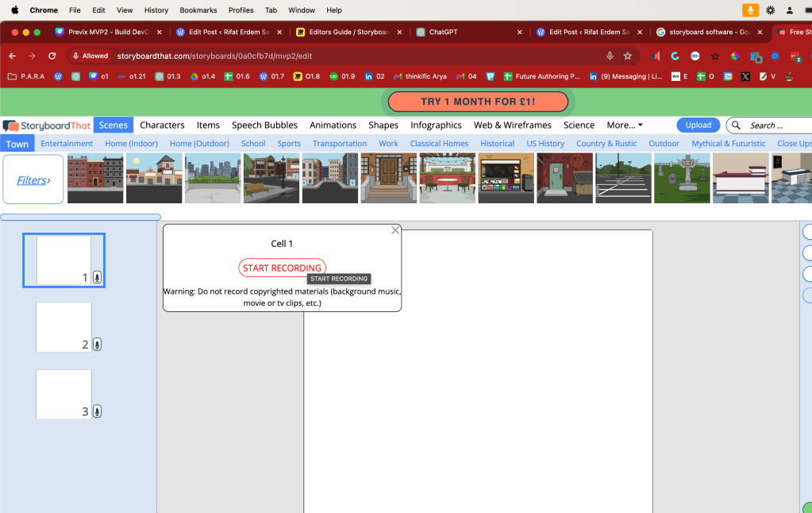Select the red brick apartment scene thumbnail

[96, 178]
